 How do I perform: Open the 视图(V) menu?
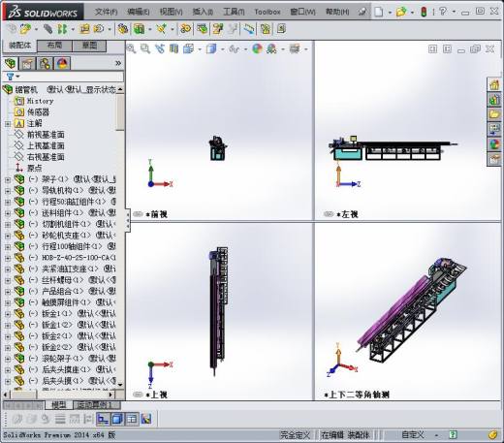pyautogui.click(x=172, y=12)
